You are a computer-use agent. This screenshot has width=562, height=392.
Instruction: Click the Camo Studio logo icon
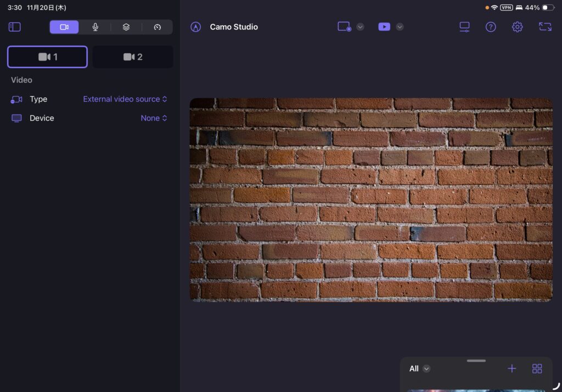[195, 27]
